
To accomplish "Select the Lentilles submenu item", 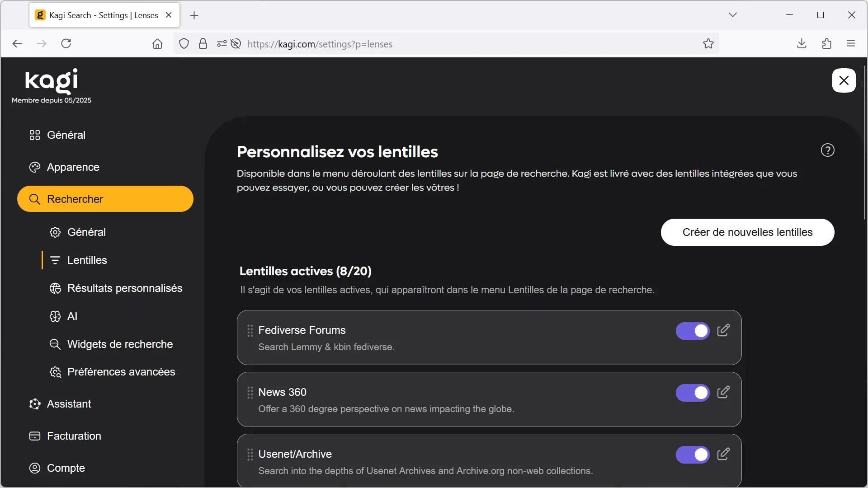I will [78, 260].
